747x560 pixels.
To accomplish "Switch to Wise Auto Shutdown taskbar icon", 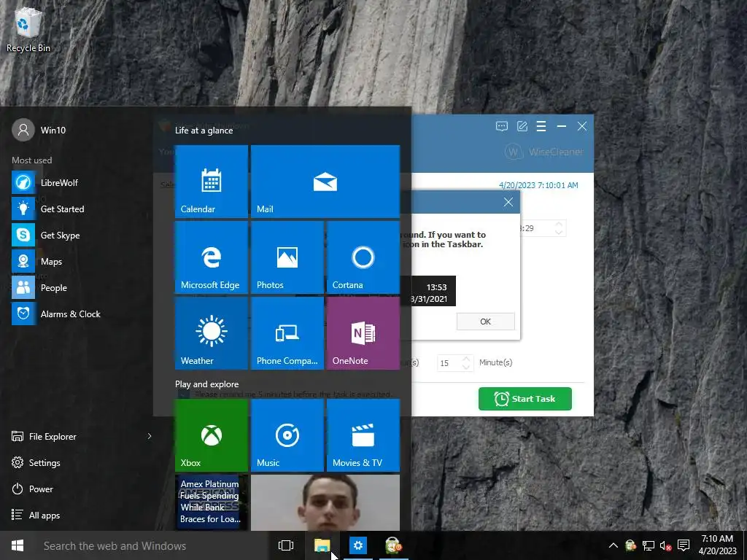I will 393,545.
